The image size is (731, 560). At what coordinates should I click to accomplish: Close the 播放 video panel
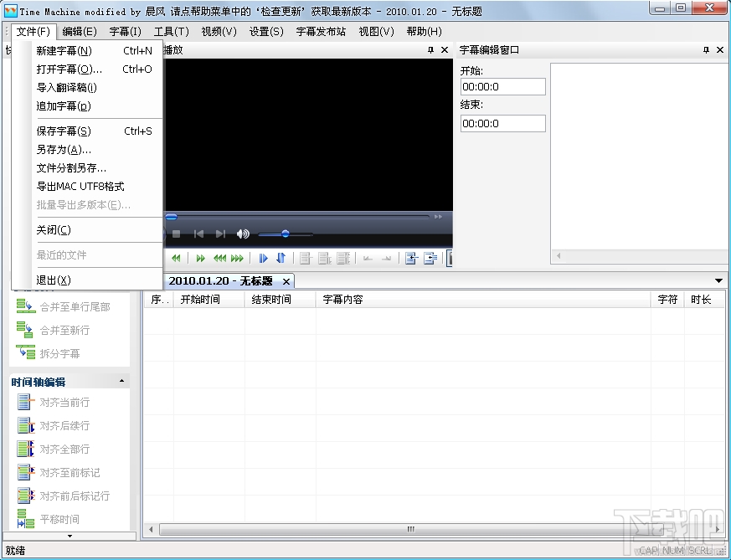click(x=445, y=50)
